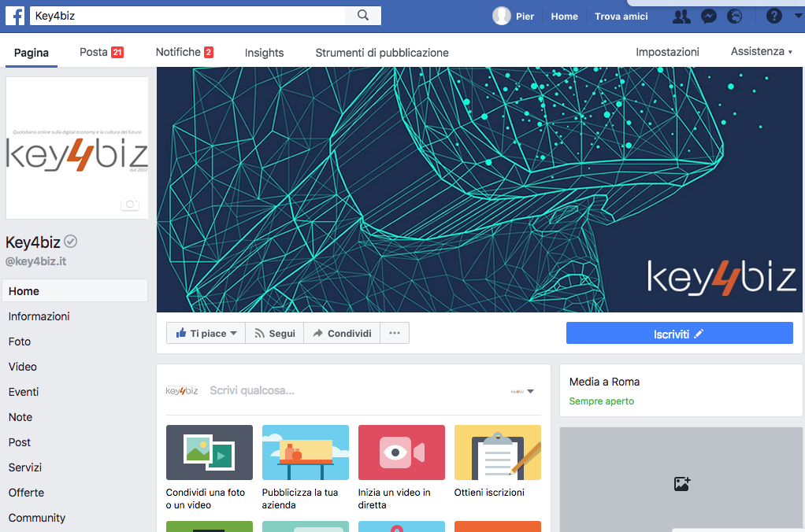Viewport: 805px width, 532px height.
Task: Open Impostazioni
Action: point(667,52)
